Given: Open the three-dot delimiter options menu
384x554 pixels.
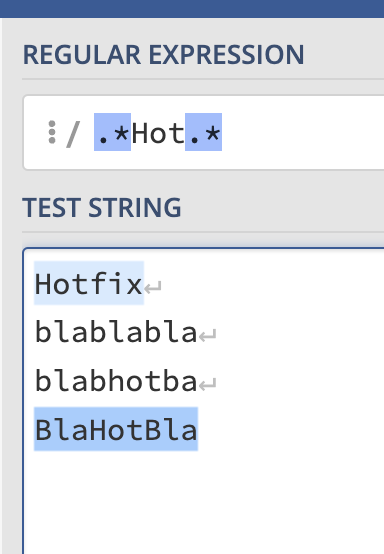Looking at the screenshot, I should (52, 132).
